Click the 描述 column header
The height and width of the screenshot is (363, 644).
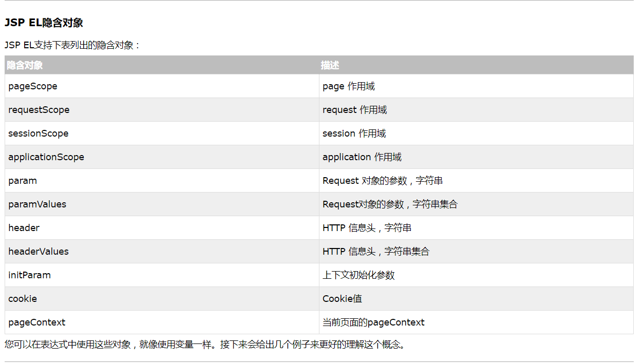point(330,65)
